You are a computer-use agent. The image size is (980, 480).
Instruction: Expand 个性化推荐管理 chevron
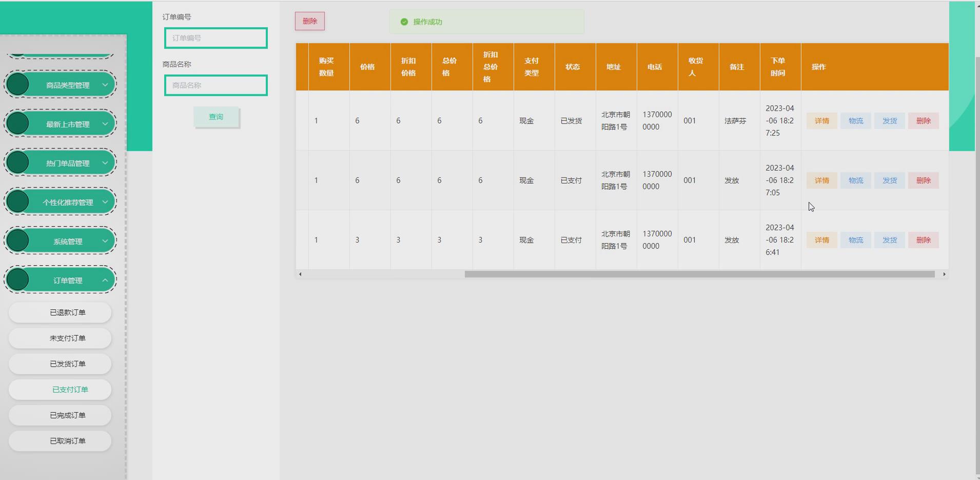(105, 202)
